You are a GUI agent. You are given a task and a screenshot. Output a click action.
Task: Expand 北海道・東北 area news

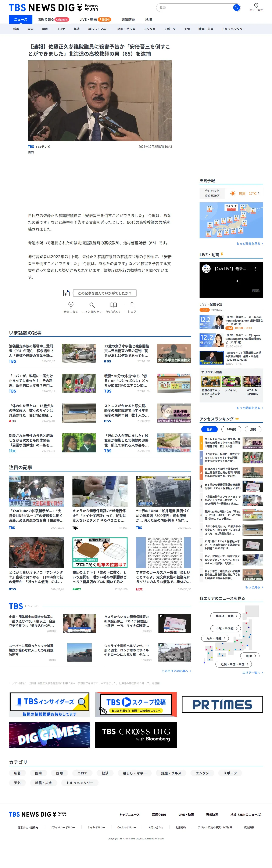pos(226,616)
